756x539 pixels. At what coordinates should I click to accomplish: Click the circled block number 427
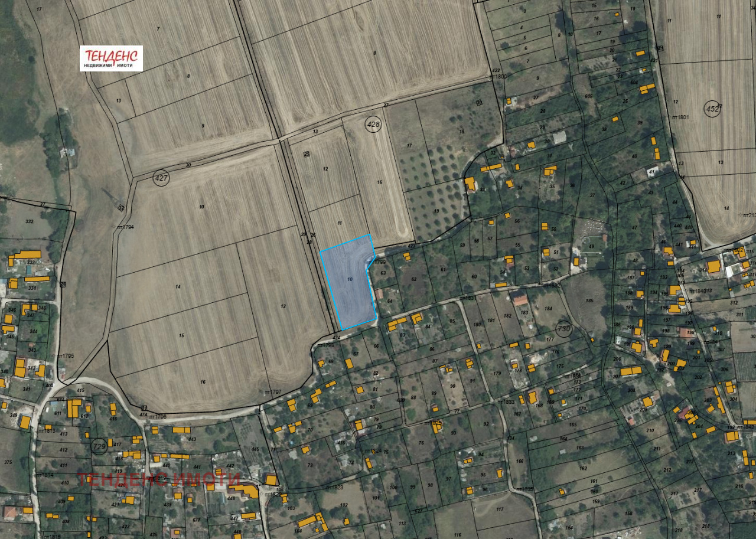[x=161, y=178]
